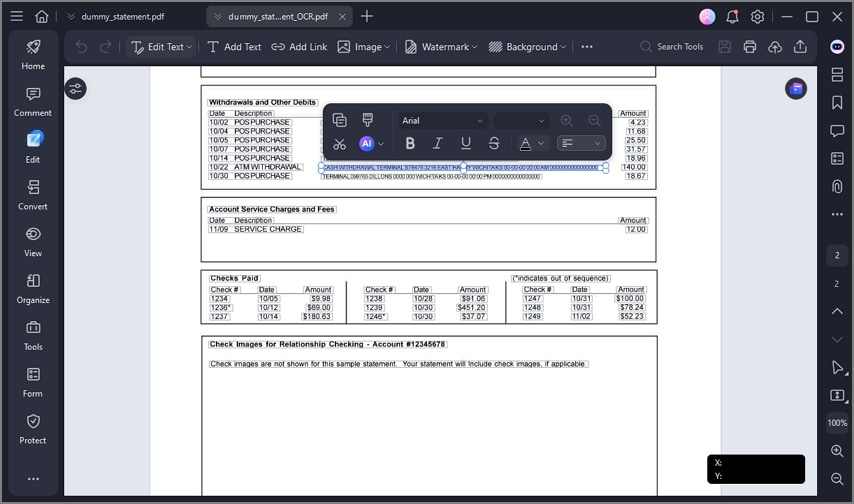Go to previous page arrow
The width and height of the screenshot is (854, 504).
pyautogui.click(x=837, y=312)
